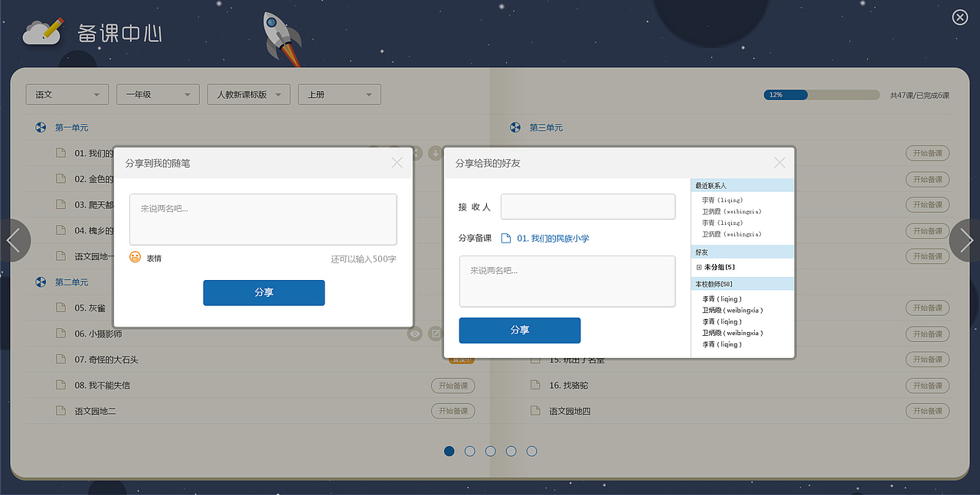Select the first pagination dot
This screenshot has width=980, height=495.
449,451
